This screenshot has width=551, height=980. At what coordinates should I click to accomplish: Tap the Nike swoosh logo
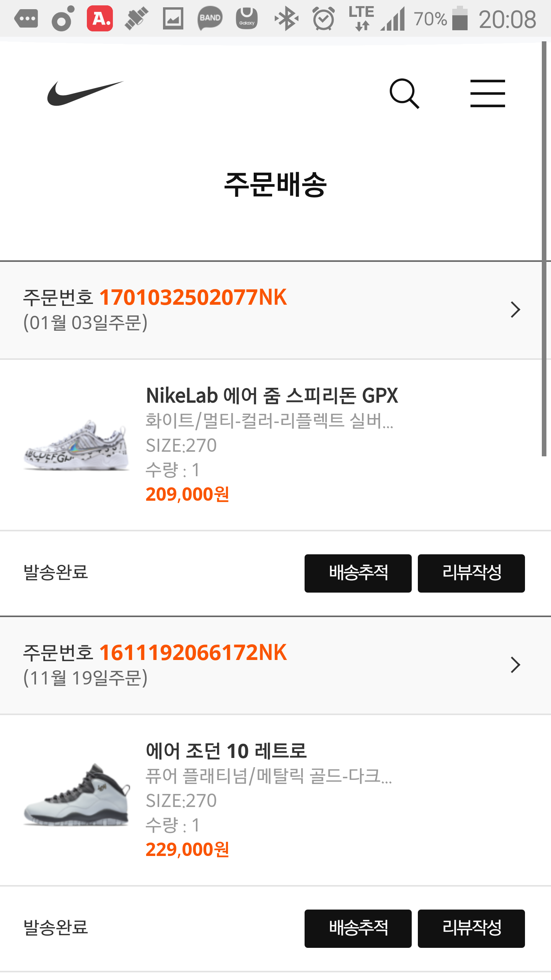click(x=85, y=93)
